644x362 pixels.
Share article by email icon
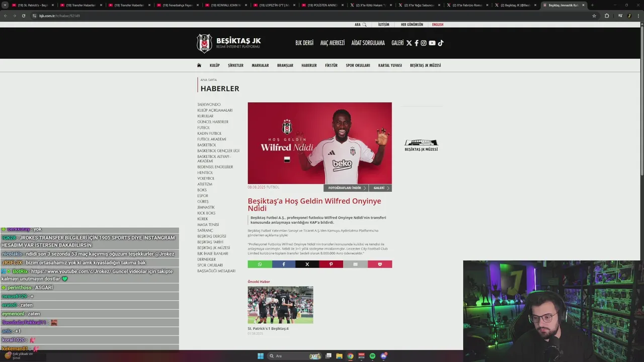(x=355, y=264)
